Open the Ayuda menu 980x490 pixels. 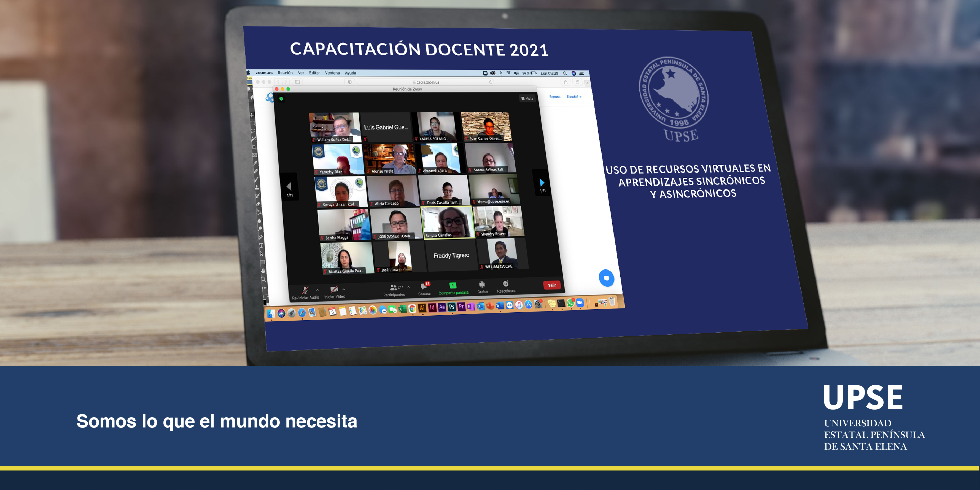click(x=350, y=73)
